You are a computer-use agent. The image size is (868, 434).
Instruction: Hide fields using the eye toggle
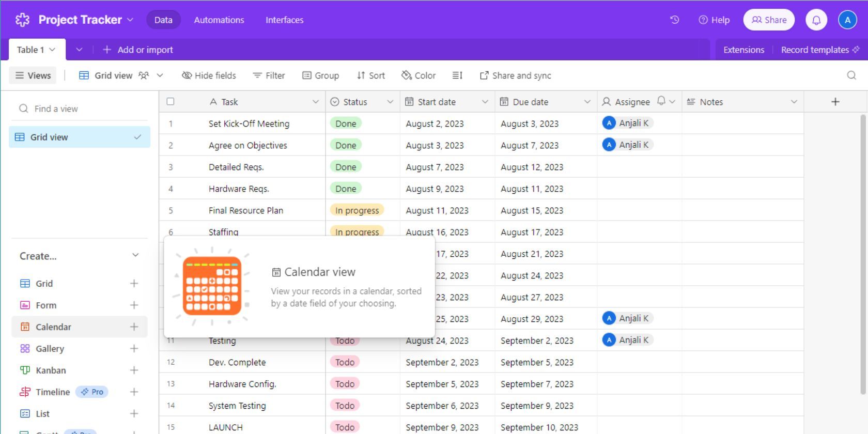[x=209, y=75]
